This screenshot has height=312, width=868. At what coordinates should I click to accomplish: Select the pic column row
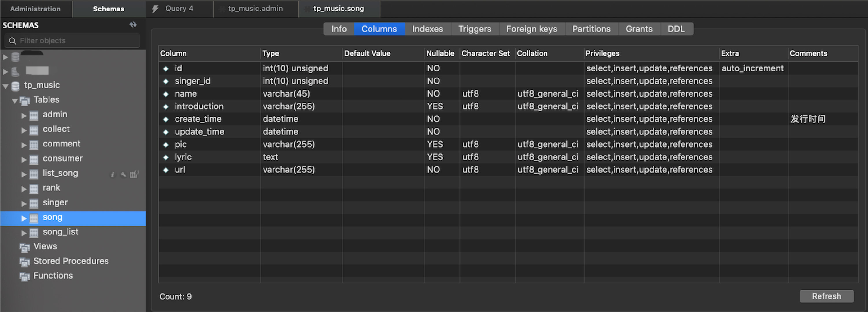coord(508,144)
